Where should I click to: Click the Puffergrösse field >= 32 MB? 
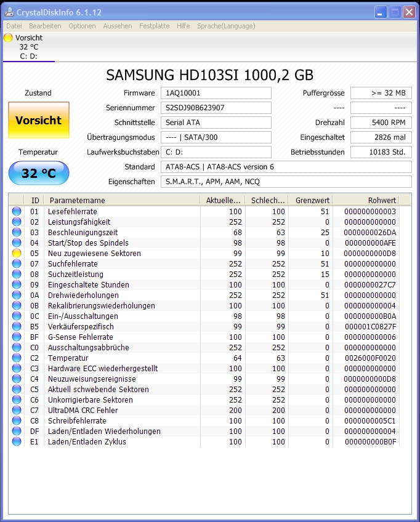(x=381, y=93)
